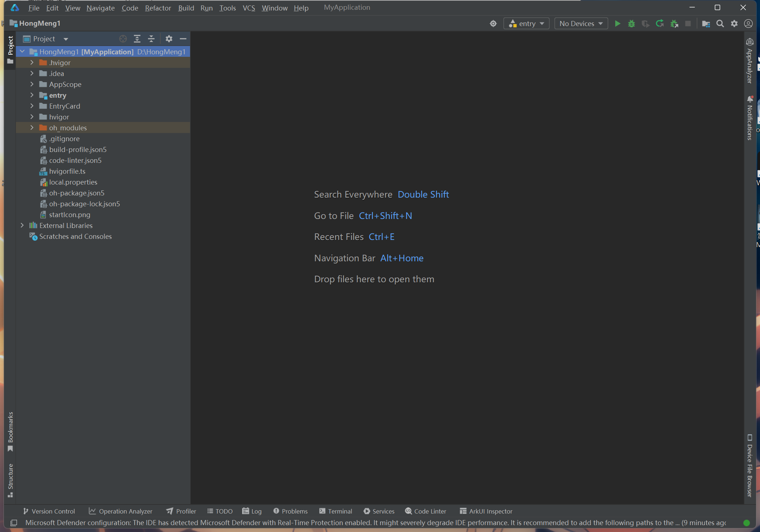Click the Debug bug icon
Image resolution: width=760 pixels, height=532 pixels.
click(632, 24)
